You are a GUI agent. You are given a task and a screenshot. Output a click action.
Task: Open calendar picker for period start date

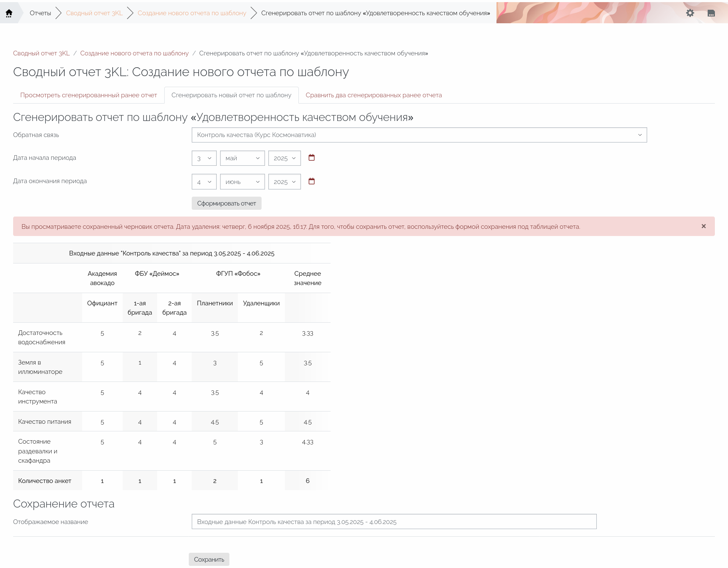tap(312, 158)
